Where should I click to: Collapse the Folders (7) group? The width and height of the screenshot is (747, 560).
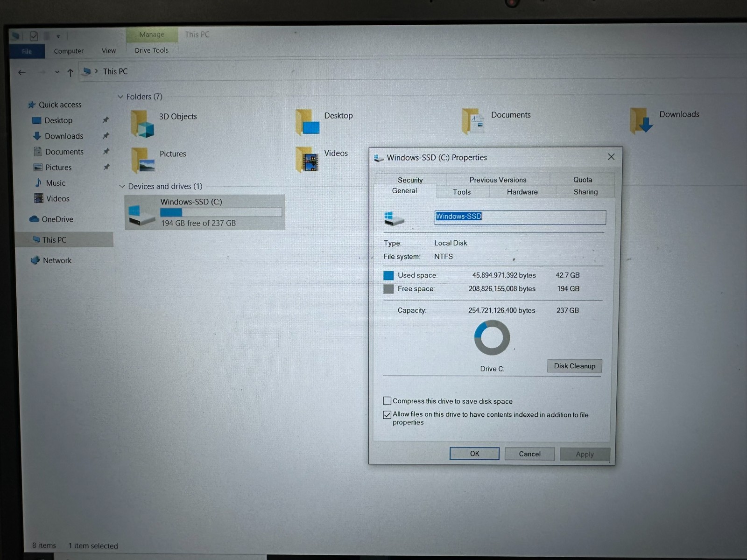120,97
